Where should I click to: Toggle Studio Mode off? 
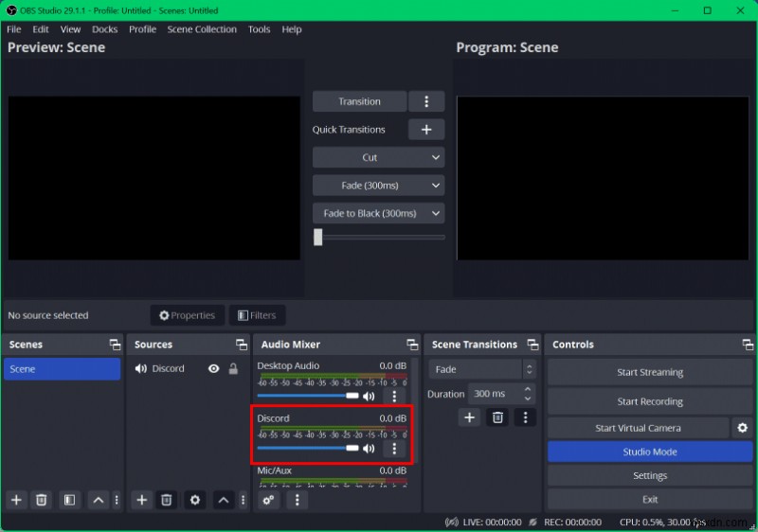click(x=650, y=452)
